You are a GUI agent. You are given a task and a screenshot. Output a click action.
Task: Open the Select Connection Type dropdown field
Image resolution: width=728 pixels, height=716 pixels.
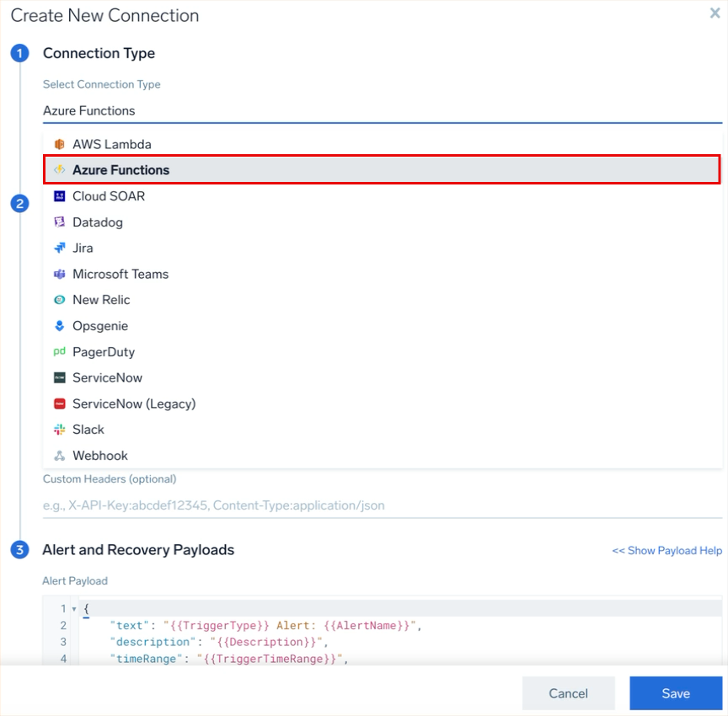[382, 110]
